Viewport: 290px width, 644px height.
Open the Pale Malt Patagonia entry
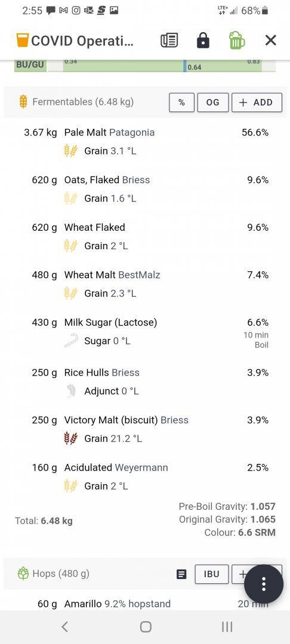tap(145, 142)
